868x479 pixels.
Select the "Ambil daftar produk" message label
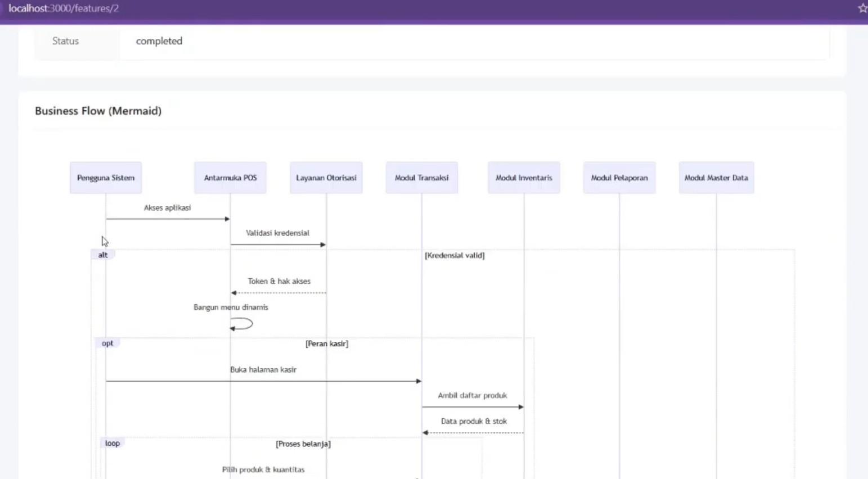473,395
